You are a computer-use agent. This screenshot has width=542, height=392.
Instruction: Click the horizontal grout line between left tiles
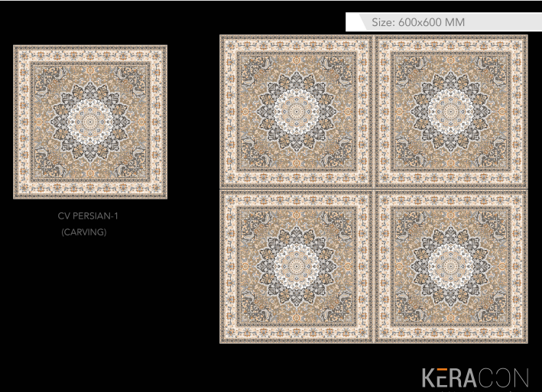[x=297, y=189]
